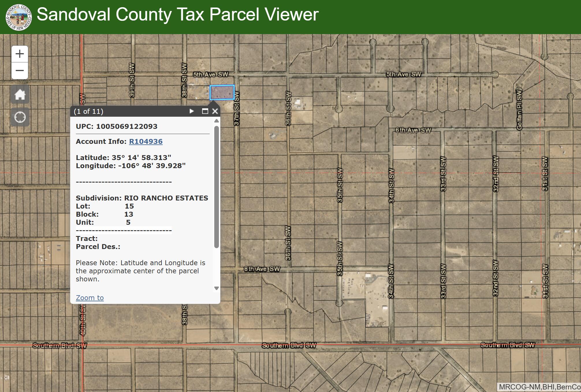Click the popup vertical scrollbar thumb
The height and width of the screenshot is (392, 581).
click(x=217, y=186)
